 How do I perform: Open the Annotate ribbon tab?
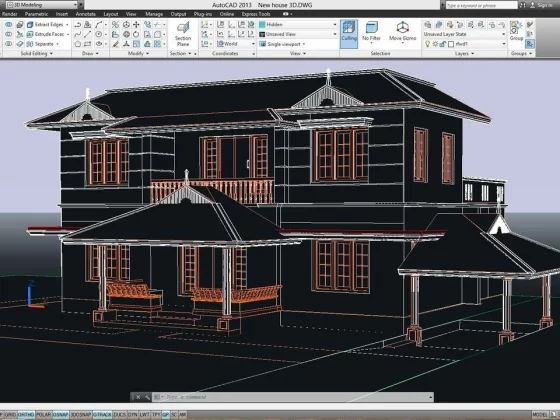[x=86, y=14]
